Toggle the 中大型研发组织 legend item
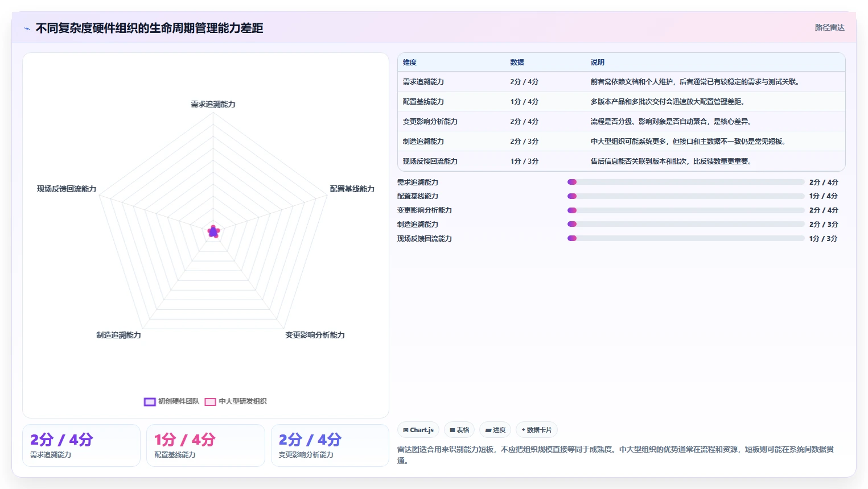 (x=236, y=401)
